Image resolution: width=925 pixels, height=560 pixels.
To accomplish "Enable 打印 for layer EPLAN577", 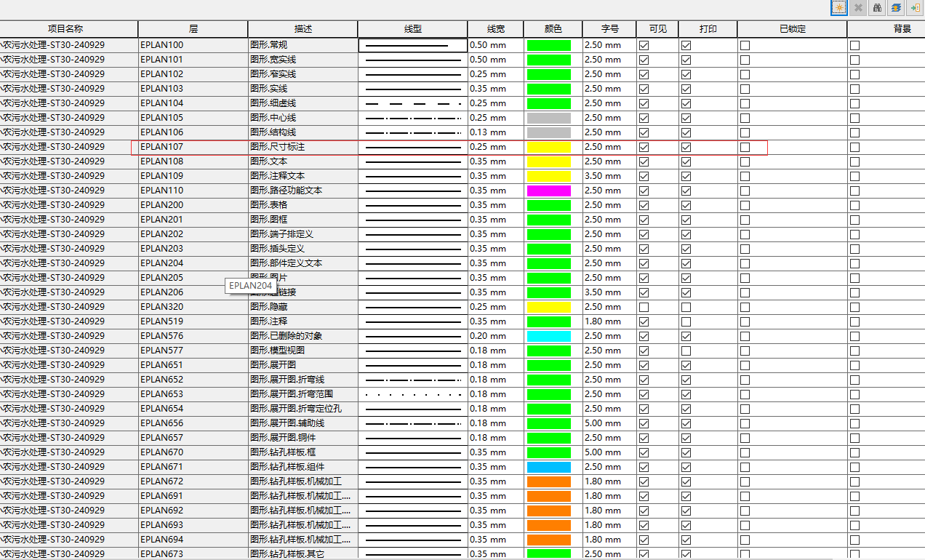I will click(686, 351).
